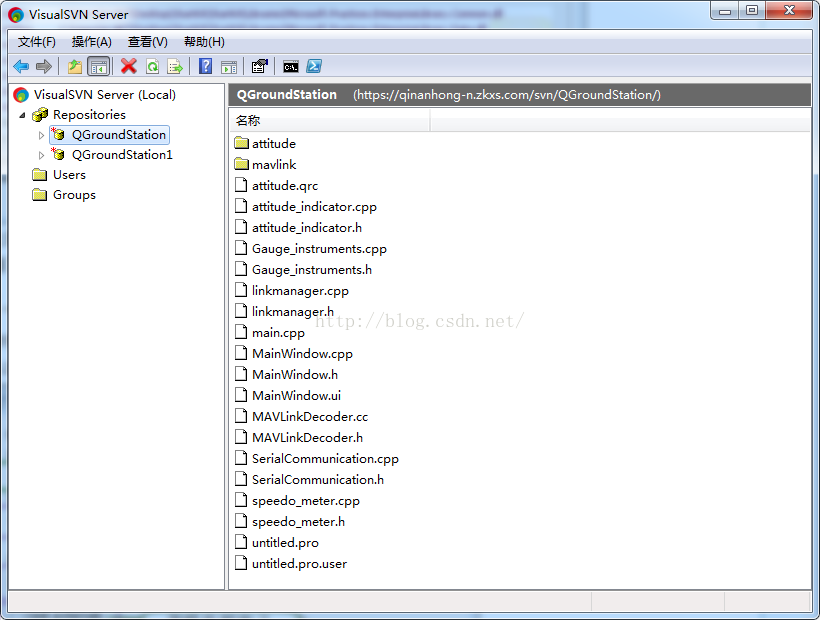The height and width of the screenshot is (620, 820).
Task: Select untitled.pro.user file
Action: tap(299, 564)
